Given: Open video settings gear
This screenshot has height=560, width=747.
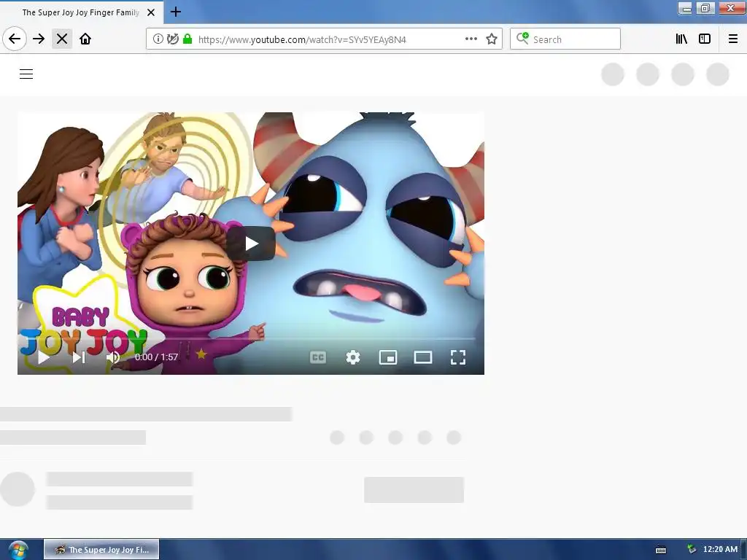Looking at the screenshot, I should [353, 357].
